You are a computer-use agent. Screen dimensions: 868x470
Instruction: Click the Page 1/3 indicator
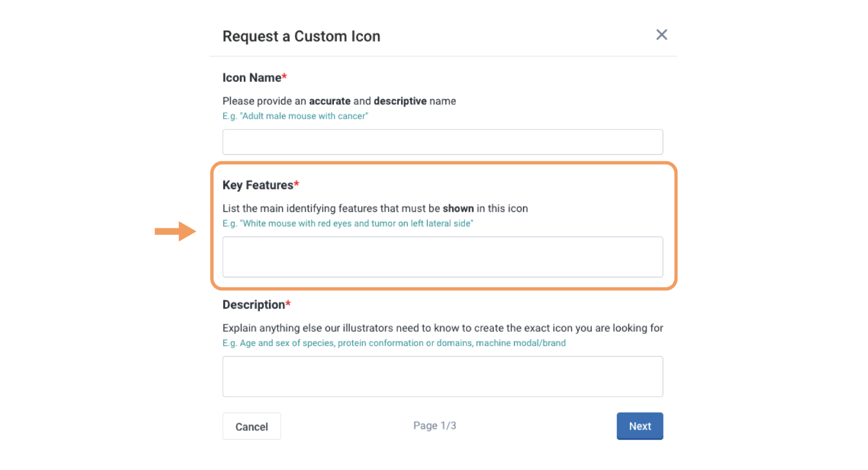coord(434,426)
